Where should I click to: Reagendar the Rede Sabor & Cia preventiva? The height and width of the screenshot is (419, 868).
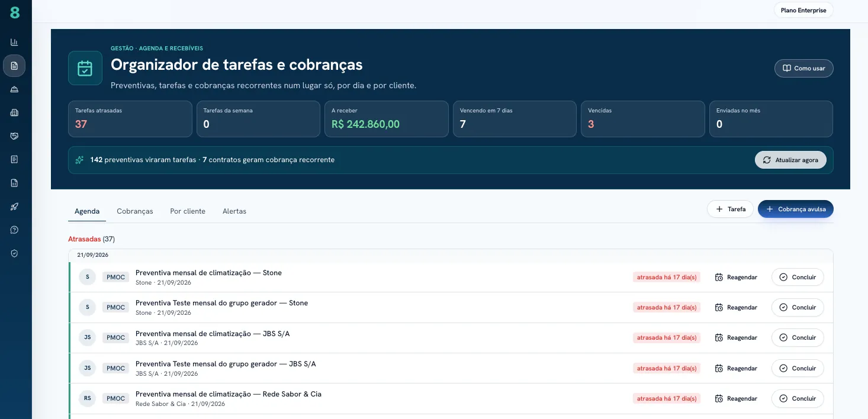[x=736, y=398]
